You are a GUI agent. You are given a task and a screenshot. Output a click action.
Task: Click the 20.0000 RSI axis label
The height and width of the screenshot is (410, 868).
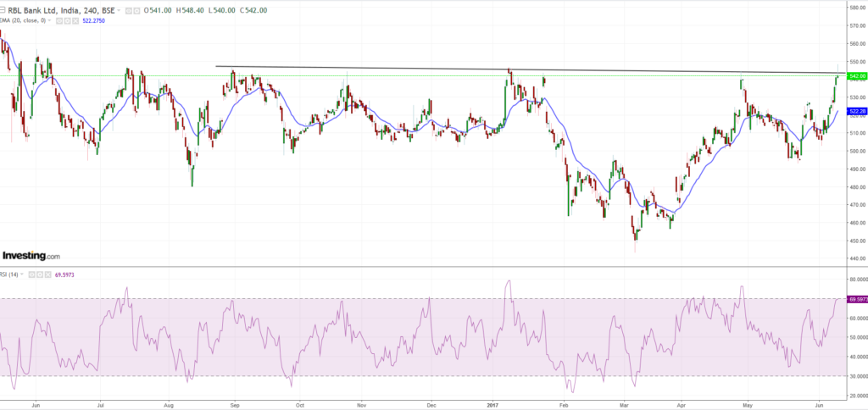pos(857,396)
